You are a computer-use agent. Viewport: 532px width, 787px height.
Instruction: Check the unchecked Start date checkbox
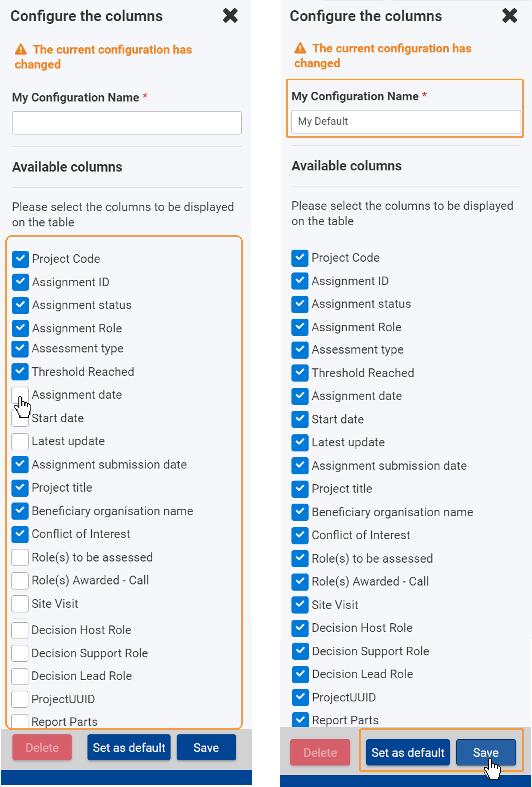[20, 418]
